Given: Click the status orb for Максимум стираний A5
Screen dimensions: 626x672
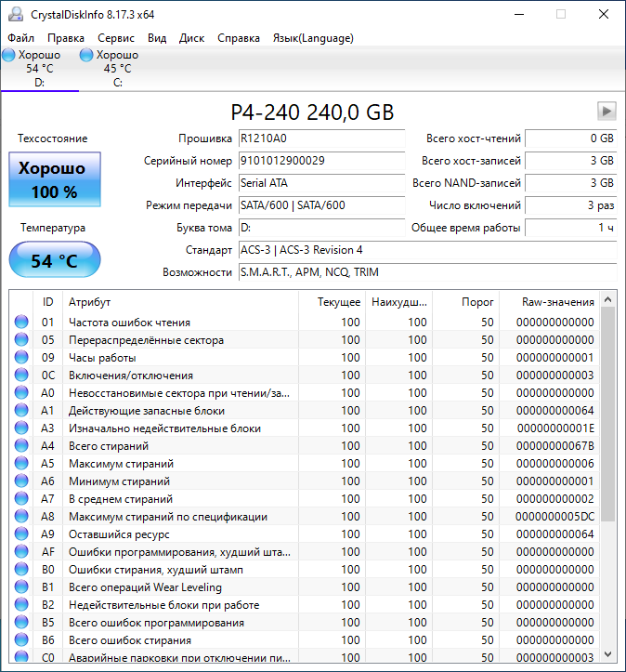Looking at the screenshot, I should click(x=21, y=463).
